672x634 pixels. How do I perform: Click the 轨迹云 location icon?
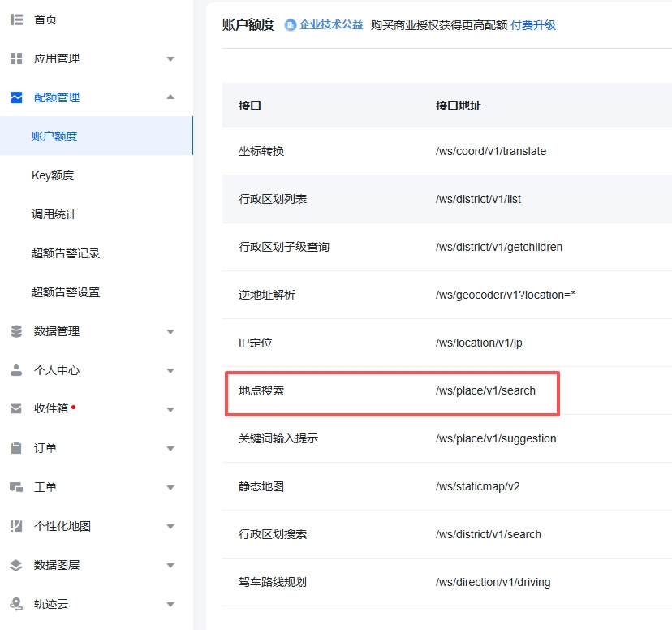click(16, 604)
